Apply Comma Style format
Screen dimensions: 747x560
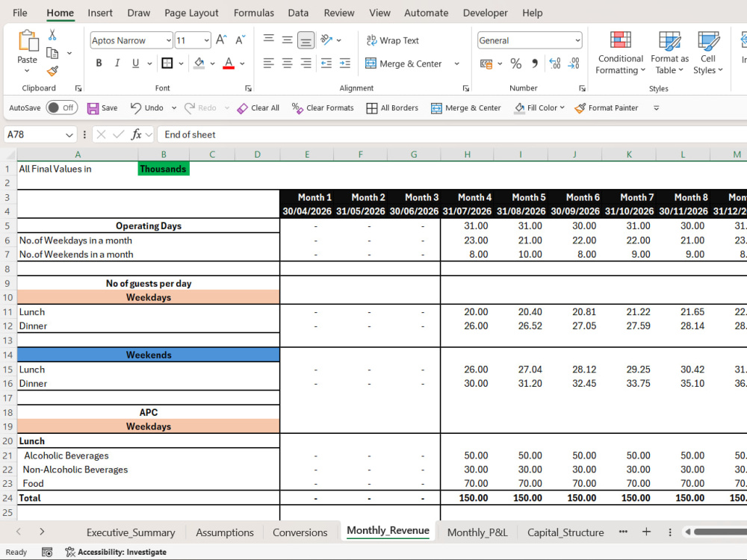(x=535, y=63)
